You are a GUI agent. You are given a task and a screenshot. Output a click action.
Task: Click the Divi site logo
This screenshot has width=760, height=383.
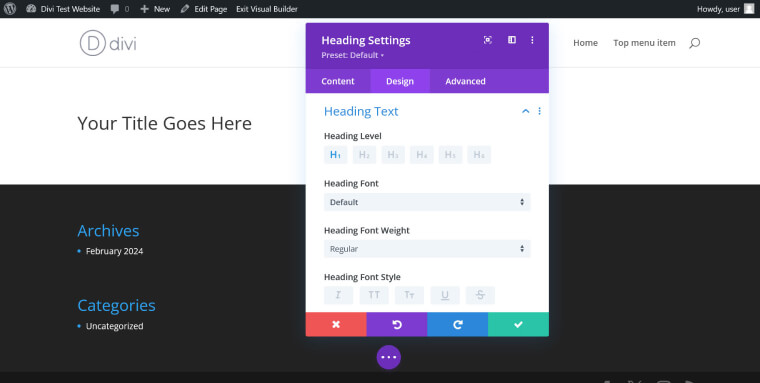108,43
